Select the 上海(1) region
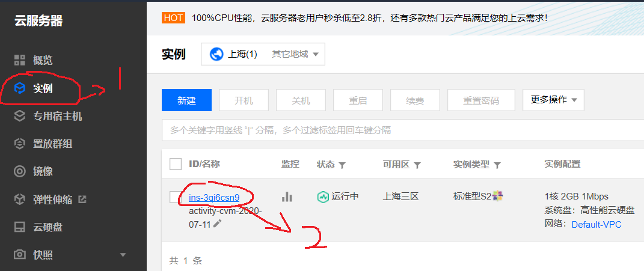Screen dimensions: 644x271 click(x=242, y=54)
